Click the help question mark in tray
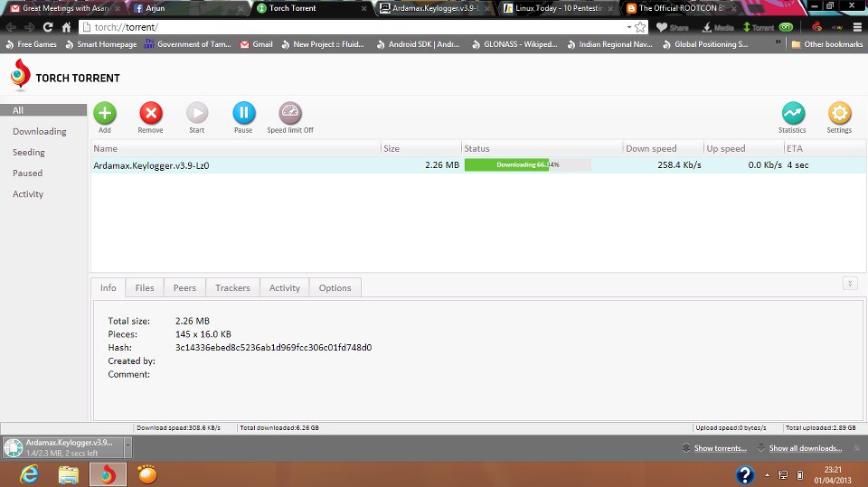Screen dimensions: 868x487 (745, 475)
